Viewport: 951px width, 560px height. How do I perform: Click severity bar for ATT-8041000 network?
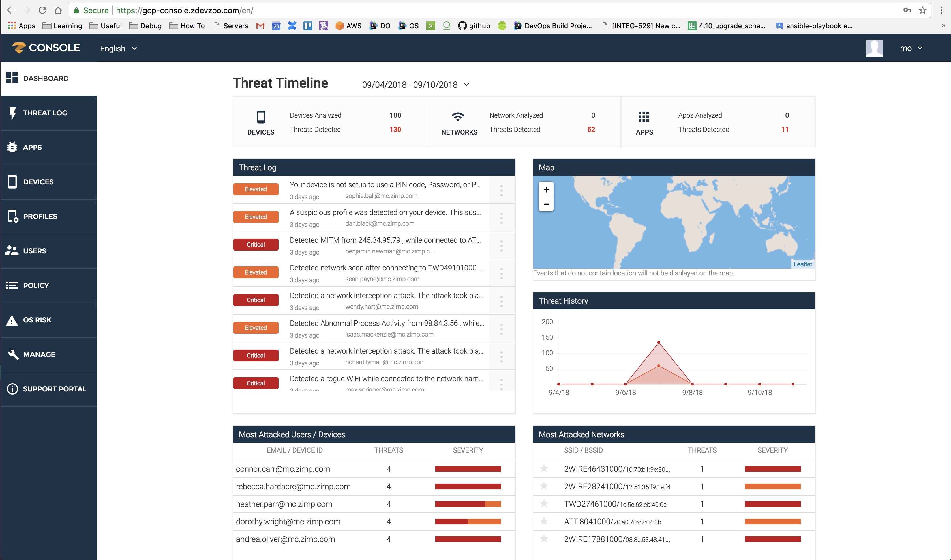click(772, 522)
